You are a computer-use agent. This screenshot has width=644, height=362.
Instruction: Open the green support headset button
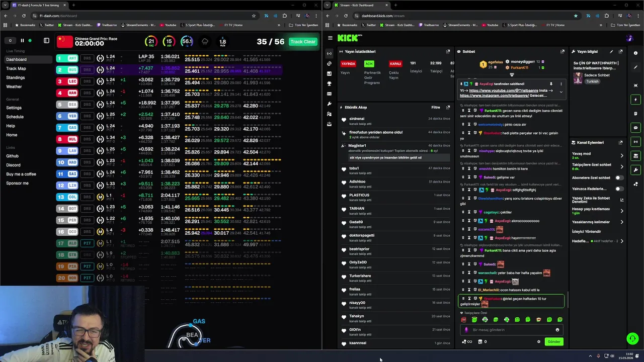coord(632,338)
